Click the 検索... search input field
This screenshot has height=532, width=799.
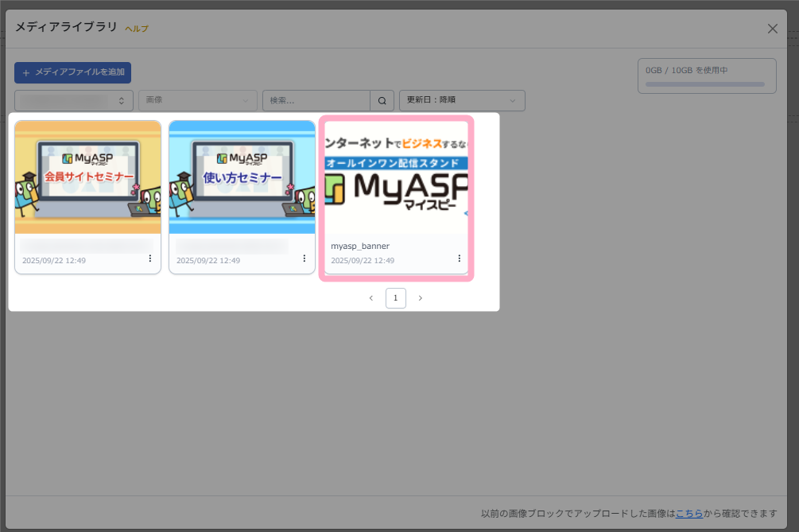click(316, 100)
